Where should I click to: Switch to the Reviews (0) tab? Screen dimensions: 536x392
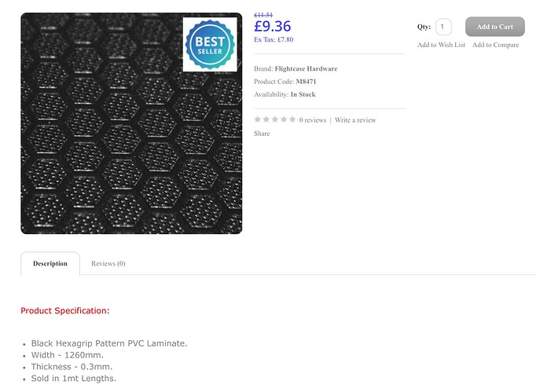click(x=108, y=263)
